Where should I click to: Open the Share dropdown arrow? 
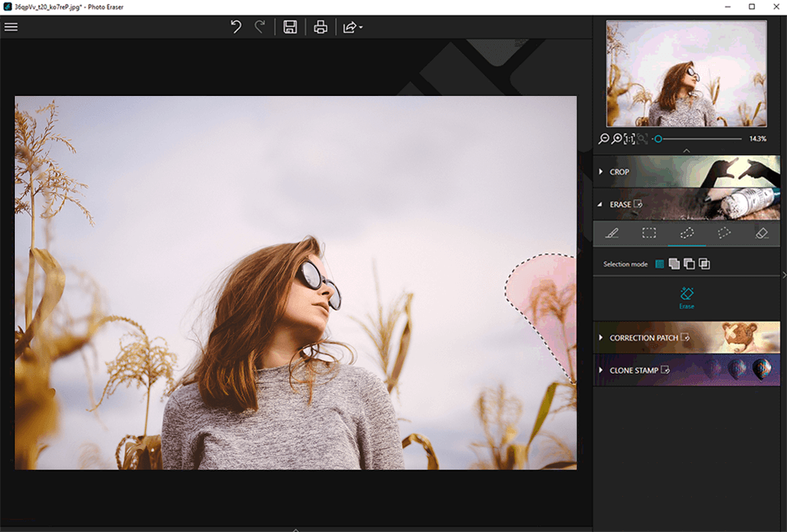tap(361, 28)
